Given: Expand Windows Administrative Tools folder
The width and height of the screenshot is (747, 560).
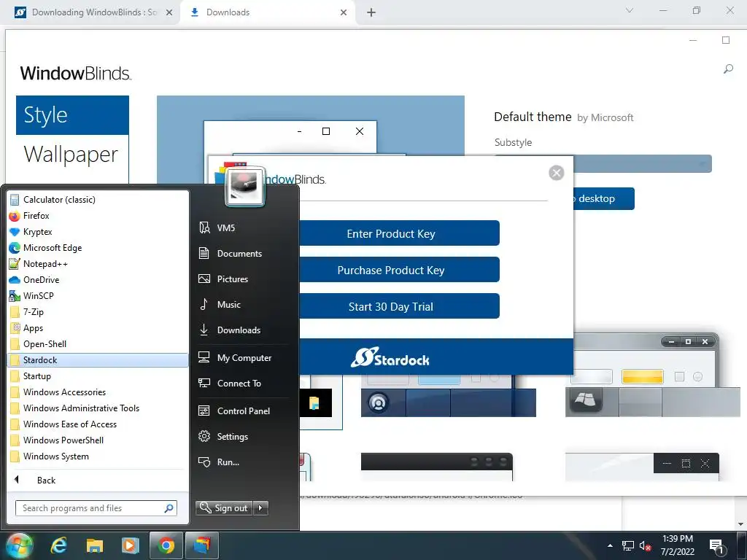Looking at the screenshot, I should tap(98, 408).
